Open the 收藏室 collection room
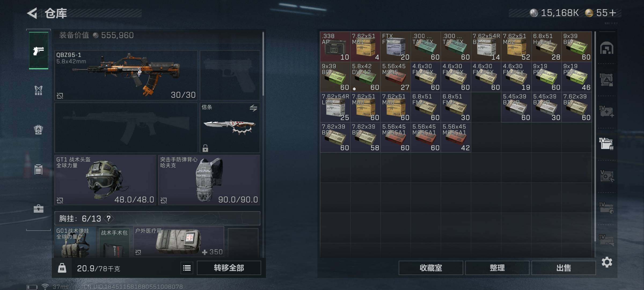The image size is (644, 290). (x=431, y=268)
